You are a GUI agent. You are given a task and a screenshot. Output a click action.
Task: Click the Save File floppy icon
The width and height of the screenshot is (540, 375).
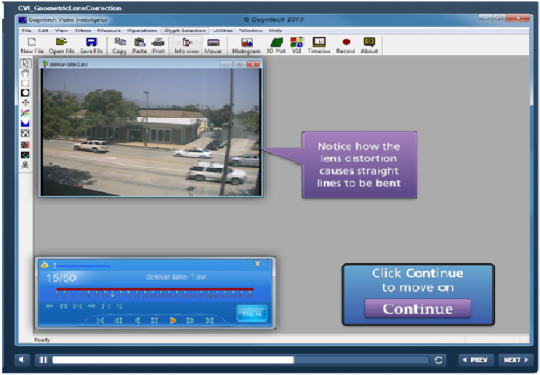point(91,45)
